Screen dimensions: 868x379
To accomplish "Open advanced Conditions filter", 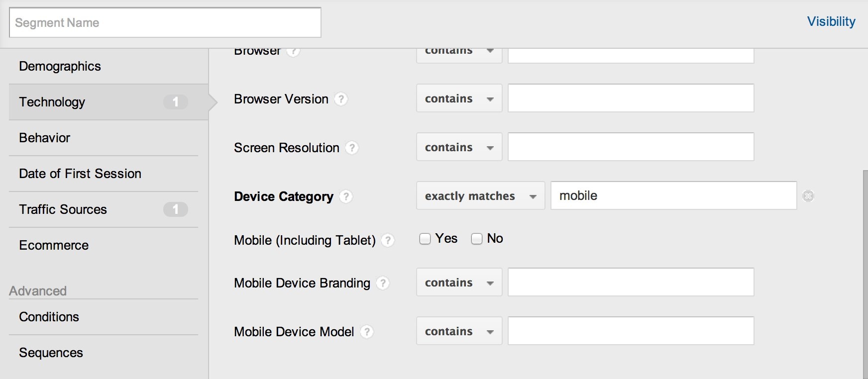I will click(x=49, y=317).
